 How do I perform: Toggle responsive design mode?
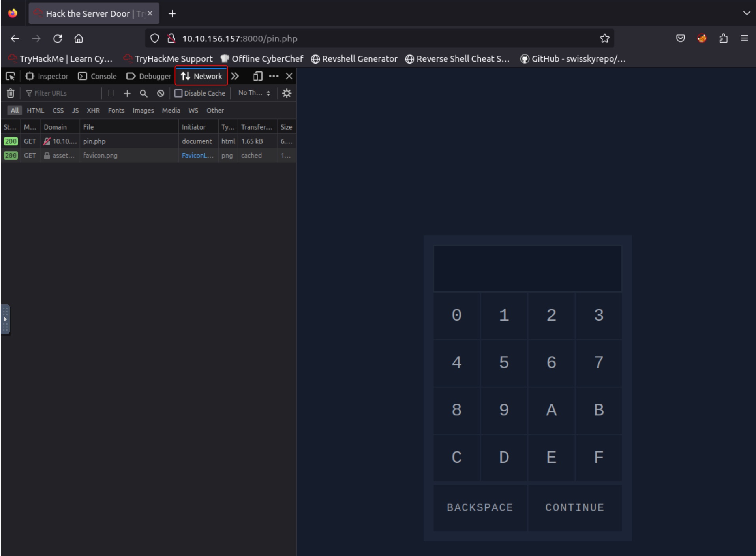(258, 76)
